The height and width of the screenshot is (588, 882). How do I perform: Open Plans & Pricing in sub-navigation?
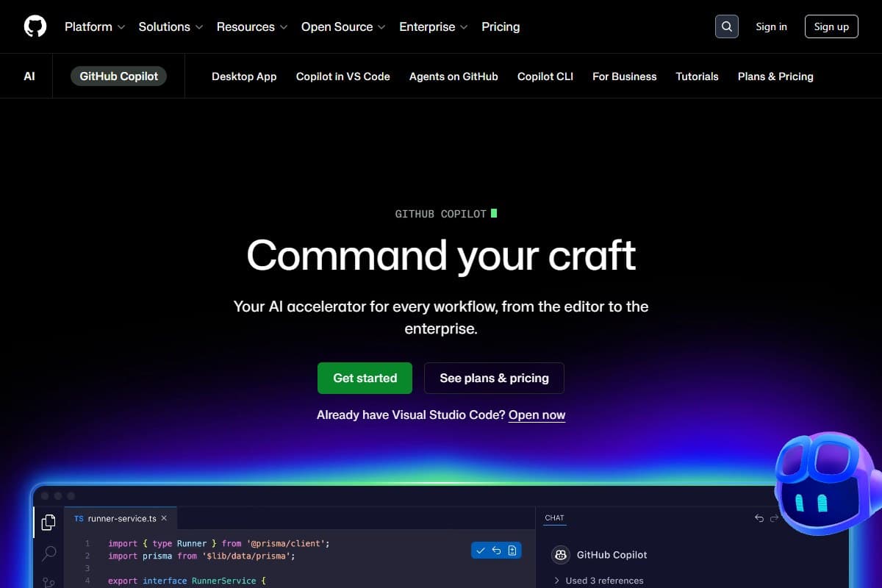click(x=775, y=76)
